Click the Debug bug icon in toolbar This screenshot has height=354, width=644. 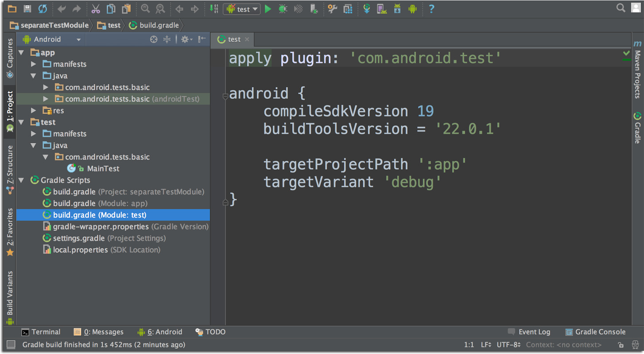pyautogui.click(x=283, y=9)
